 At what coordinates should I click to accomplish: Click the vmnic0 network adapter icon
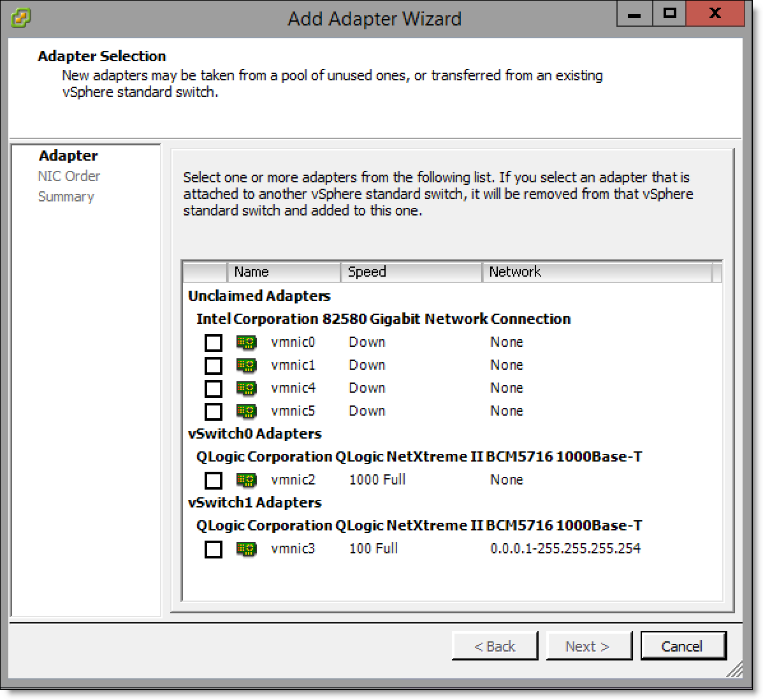point(246,342)
